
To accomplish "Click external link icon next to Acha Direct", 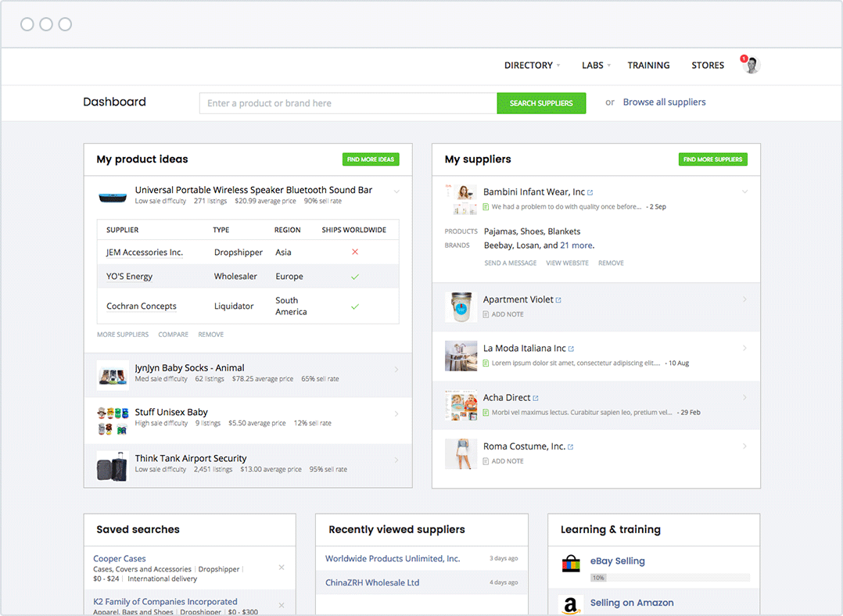I will tap(536, 399).
